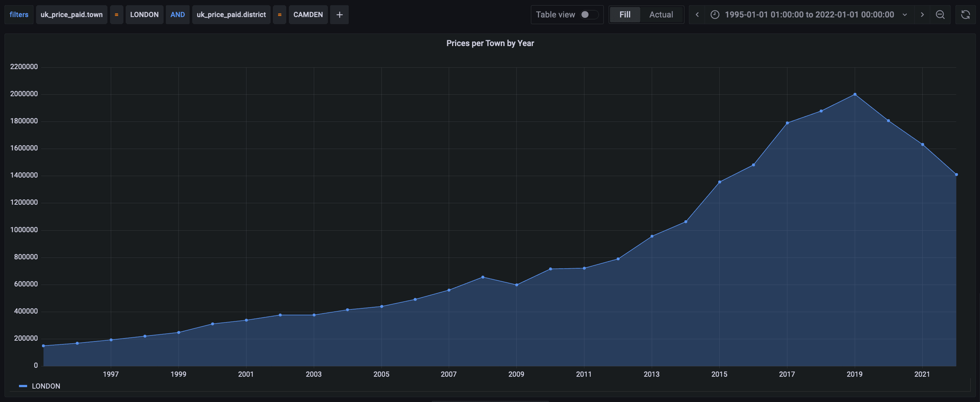Open the LONDON filter value selector

pyautogui.click(x=144, y=15)
